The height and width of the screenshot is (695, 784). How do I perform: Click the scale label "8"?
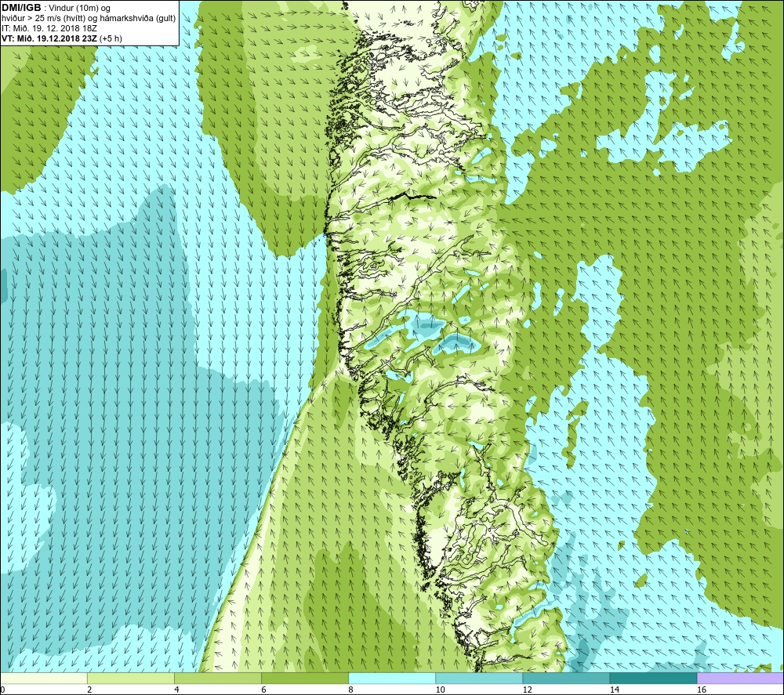point(350,690)
